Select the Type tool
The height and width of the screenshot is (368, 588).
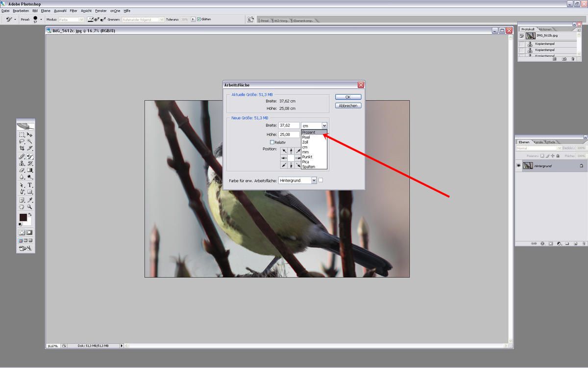point(30,185)
